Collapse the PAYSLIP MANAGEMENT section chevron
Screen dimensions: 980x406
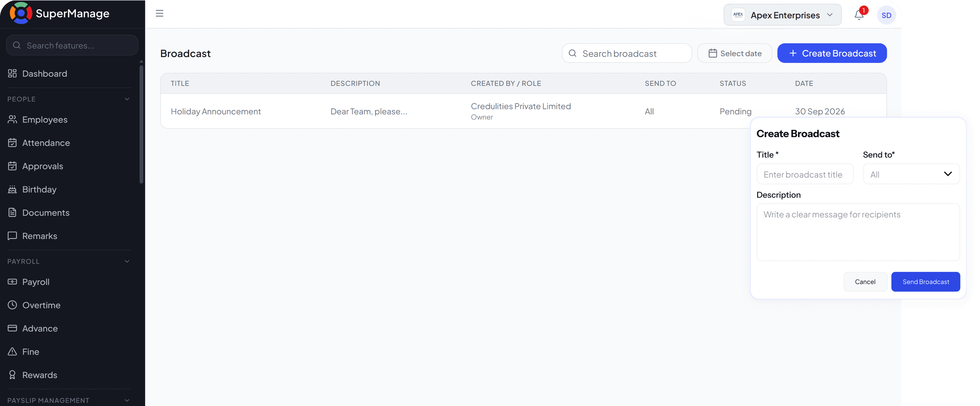(x=127, y=400)
